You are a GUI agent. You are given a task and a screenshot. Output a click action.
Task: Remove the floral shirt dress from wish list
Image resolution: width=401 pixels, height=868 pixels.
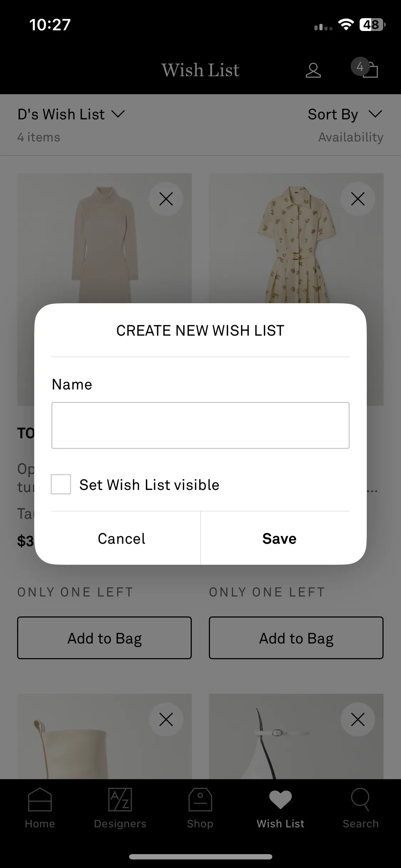pos(358,199)
